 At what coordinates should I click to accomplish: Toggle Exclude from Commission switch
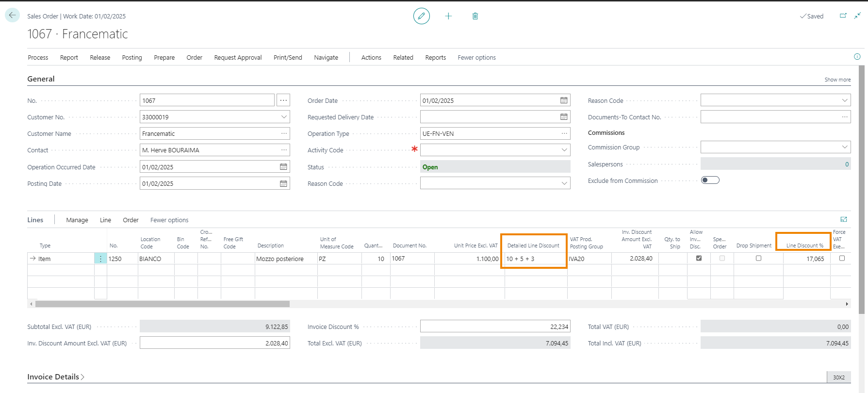(x=710, y=180)
